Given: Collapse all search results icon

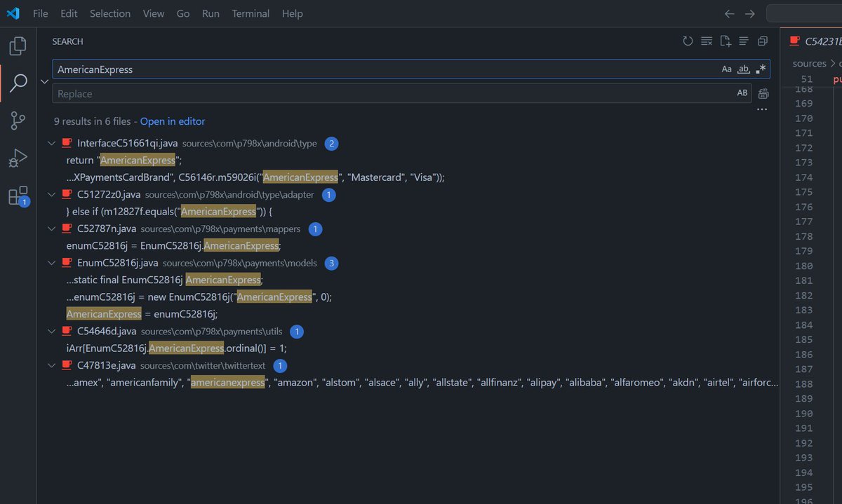Looking at the screenshot, I should pos(763,41).
